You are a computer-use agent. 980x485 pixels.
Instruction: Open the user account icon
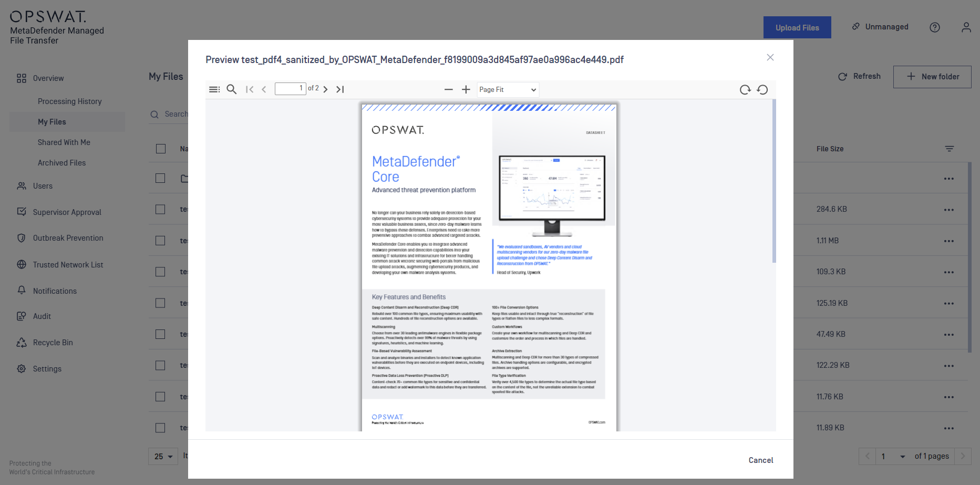[966, 27]
